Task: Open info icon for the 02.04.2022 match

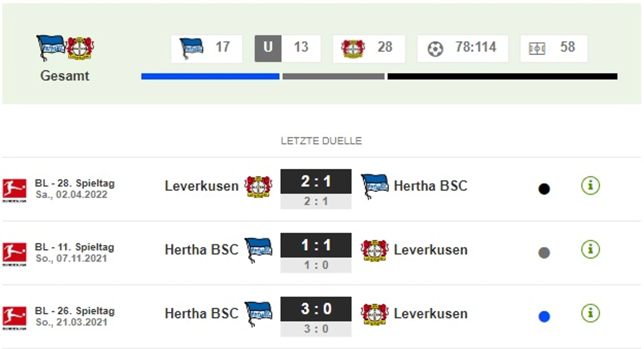Action: [590, 186]
